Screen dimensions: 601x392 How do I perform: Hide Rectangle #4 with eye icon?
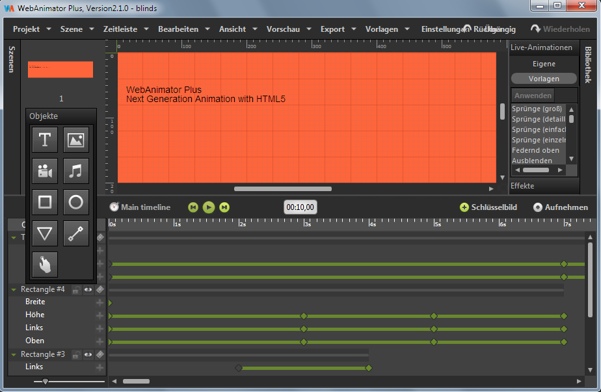(x=88, y=290)
